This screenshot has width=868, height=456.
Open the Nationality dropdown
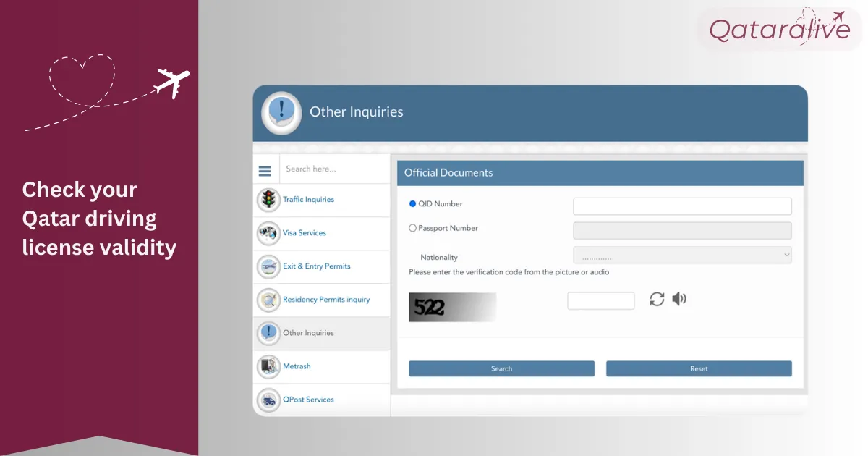click(x=682, y=255)
